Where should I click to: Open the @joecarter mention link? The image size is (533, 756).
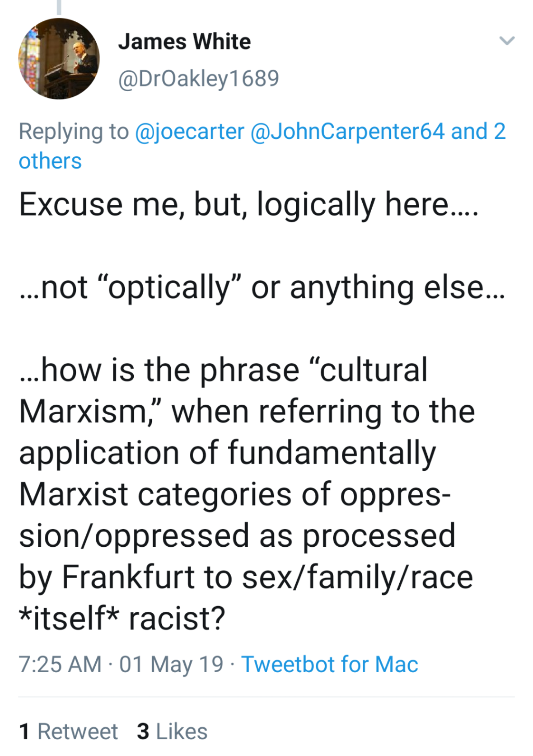190,131
